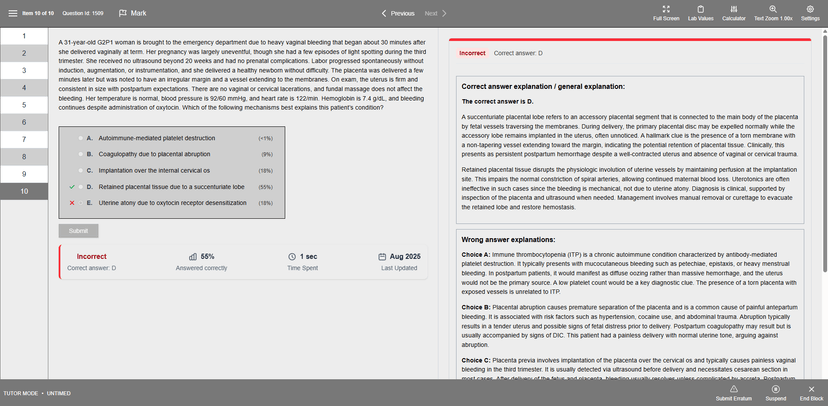Mark this question with the flag icon
This screenshot has height=406, width=828.
(123, 13)
